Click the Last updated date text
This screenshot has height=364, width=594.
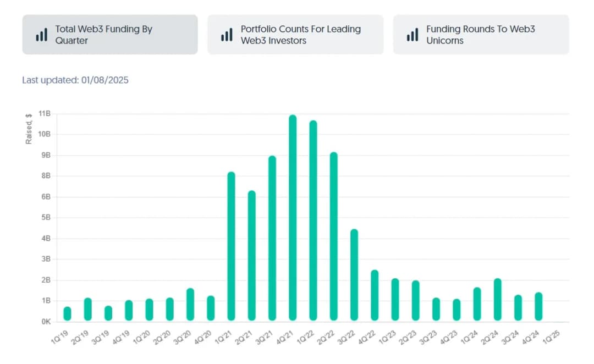[75, 80]
